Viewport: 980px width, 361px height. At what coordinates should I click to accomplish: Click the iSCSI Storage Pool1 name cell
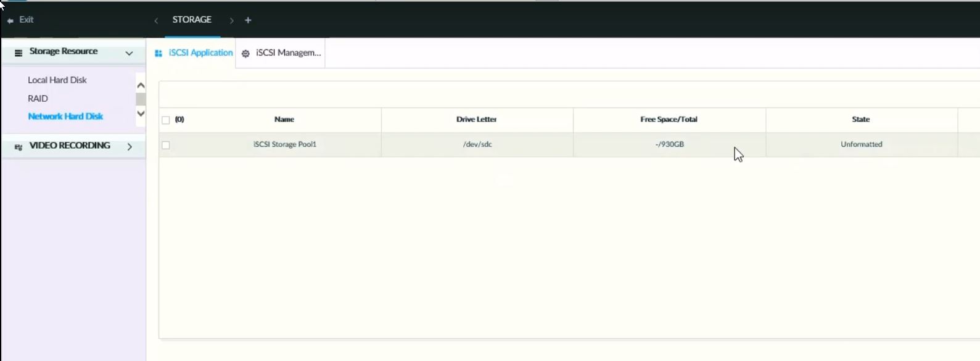(285, 144)
